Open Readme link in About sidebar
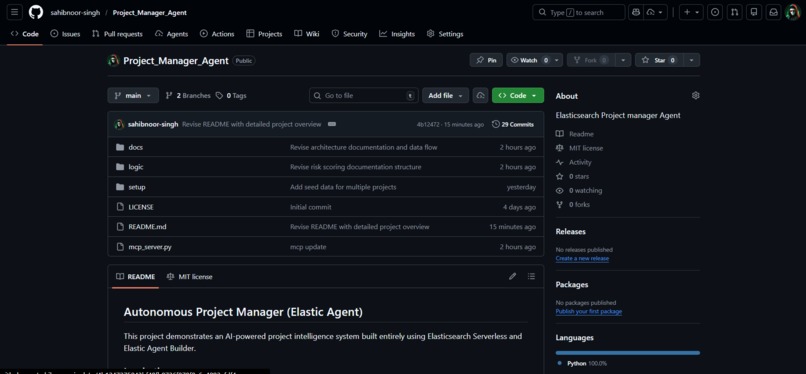 tap(575, 134)
